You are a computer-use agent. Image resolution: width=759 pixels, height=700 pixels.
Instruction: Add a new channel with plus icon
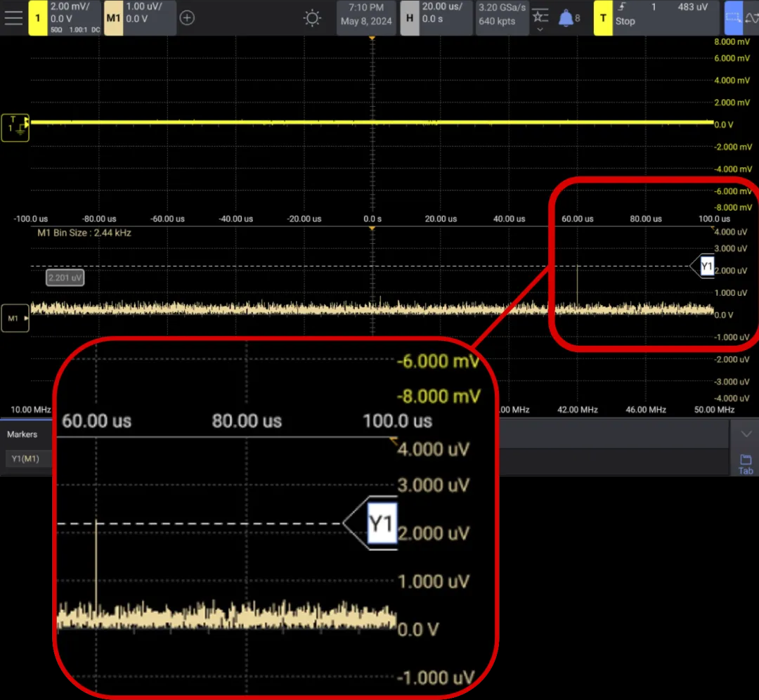tap(187, 18)
